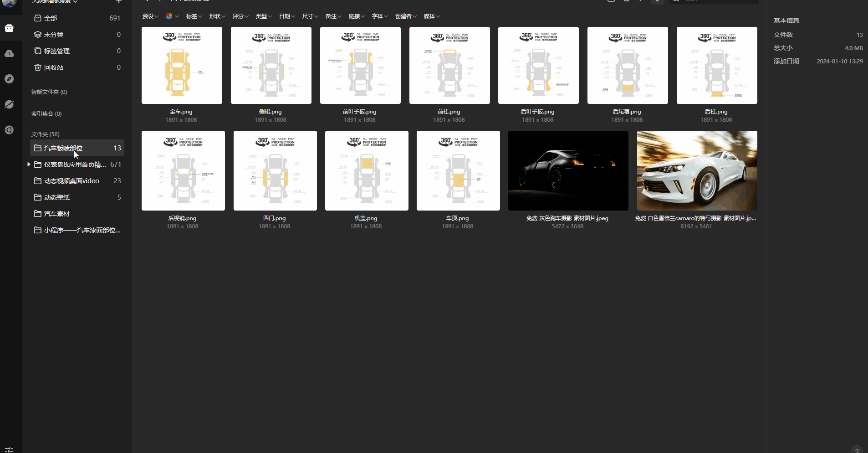Select the 全车.png thumbnail
Screen dimensions: 868x453
tap(182, 65)
